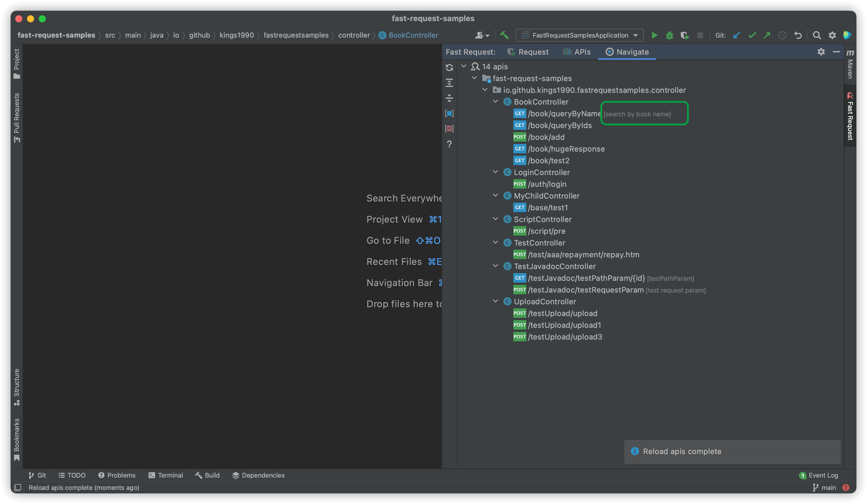Open Fast Request help via the question mark icon

tap(449, 144)
